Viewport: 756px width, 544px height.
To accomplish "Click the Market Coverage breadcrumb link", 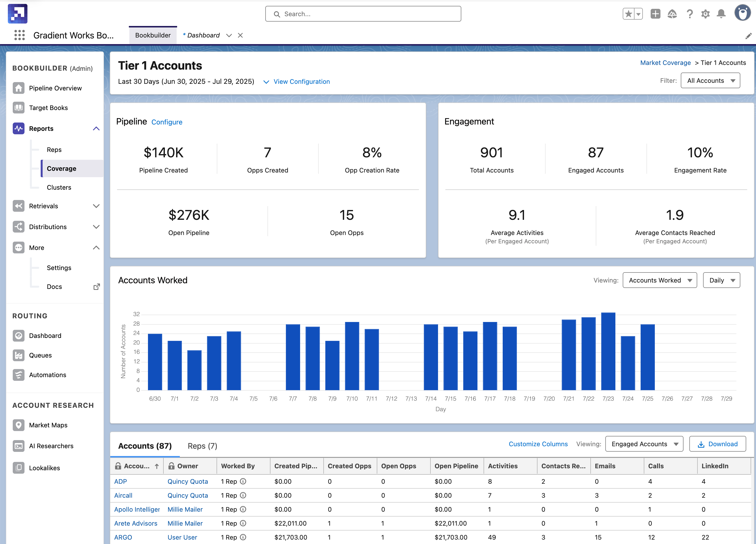I will (665, 63).
